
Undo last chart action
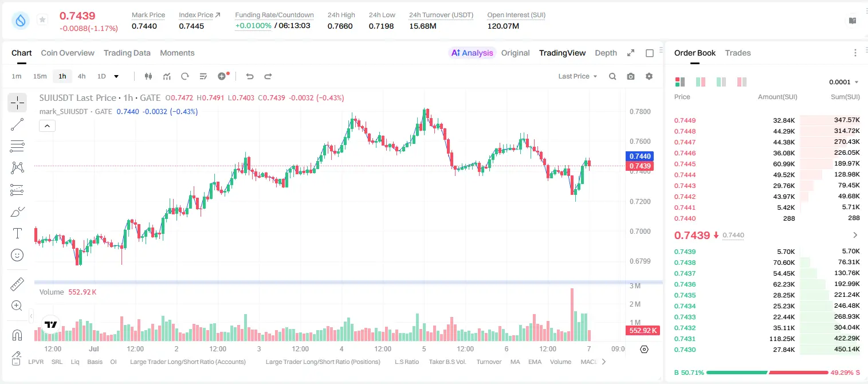click(250, 76)
